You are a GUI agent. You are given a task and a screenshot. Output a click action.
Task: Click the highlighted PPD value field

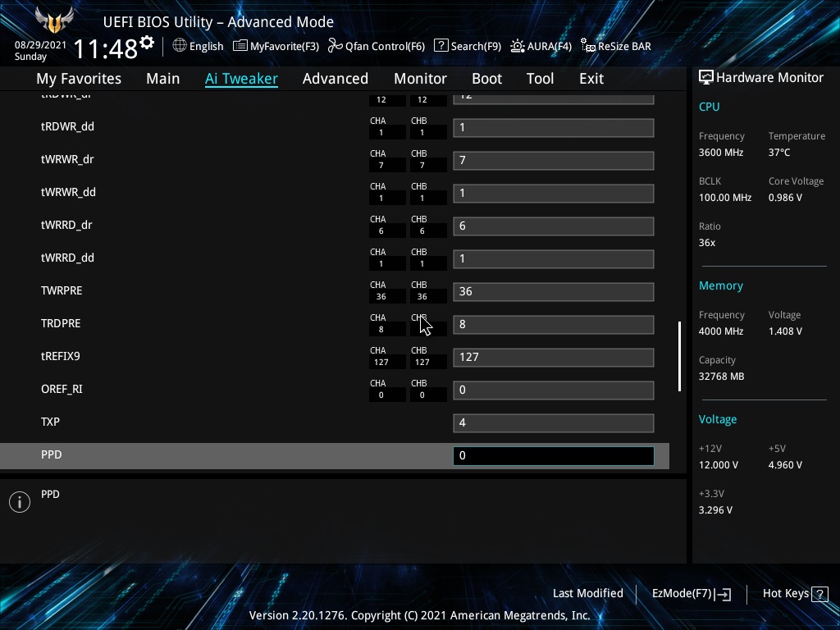pos(554,456)
